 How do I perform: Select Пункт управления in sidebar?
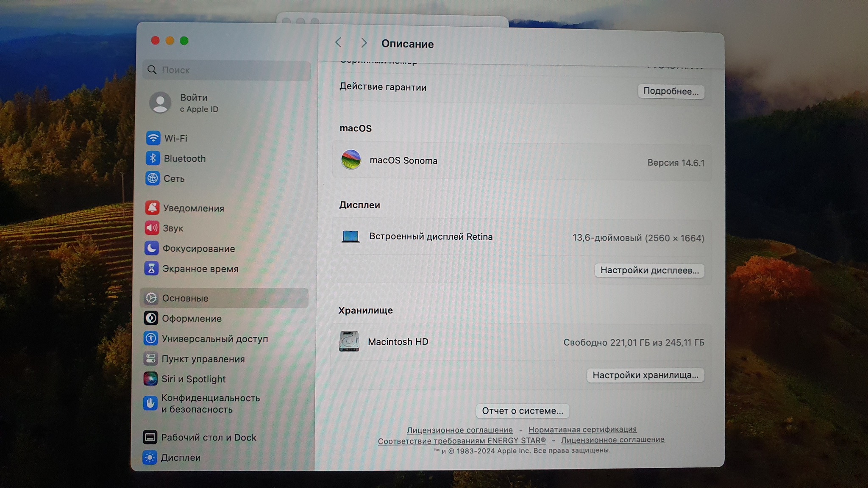[x=203, y=359]
